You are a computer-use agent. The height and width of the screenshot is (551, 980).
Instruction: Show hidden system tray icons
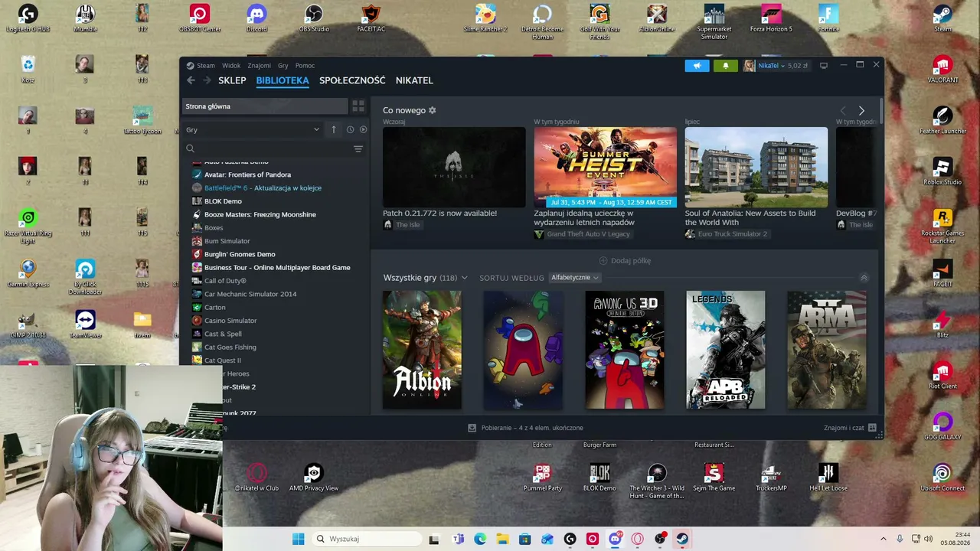pyautogui.click(x=883, y=539)
